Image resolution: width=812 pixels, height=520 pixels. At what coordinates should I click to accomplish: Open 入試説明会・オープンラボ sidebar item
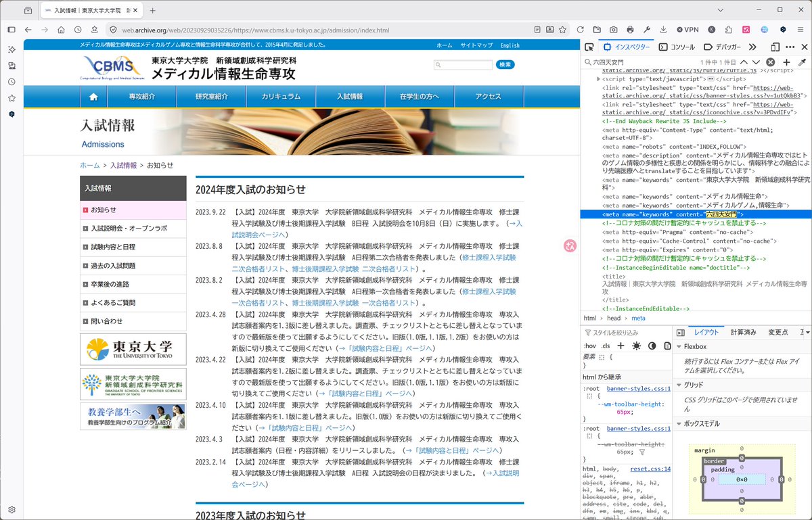(x=133, y=229)
